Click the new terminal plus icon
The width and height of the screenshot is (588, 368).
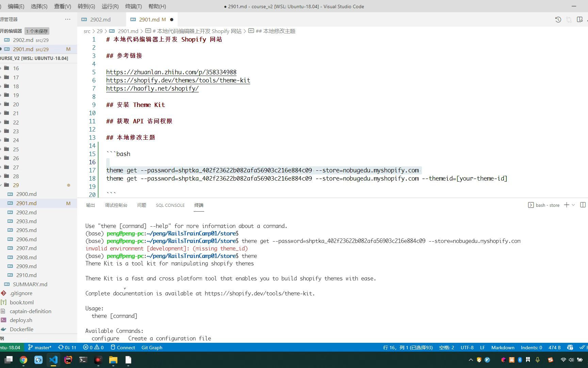coord(567,205)
